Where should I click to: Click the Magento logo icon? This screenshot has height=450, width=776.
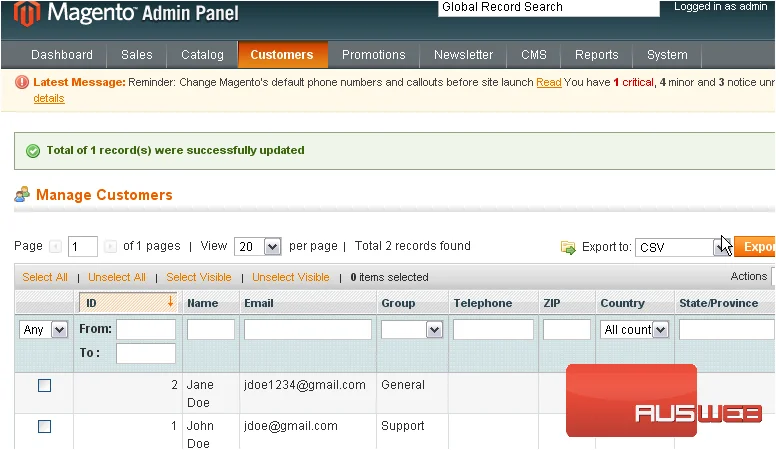click(27, 13)
